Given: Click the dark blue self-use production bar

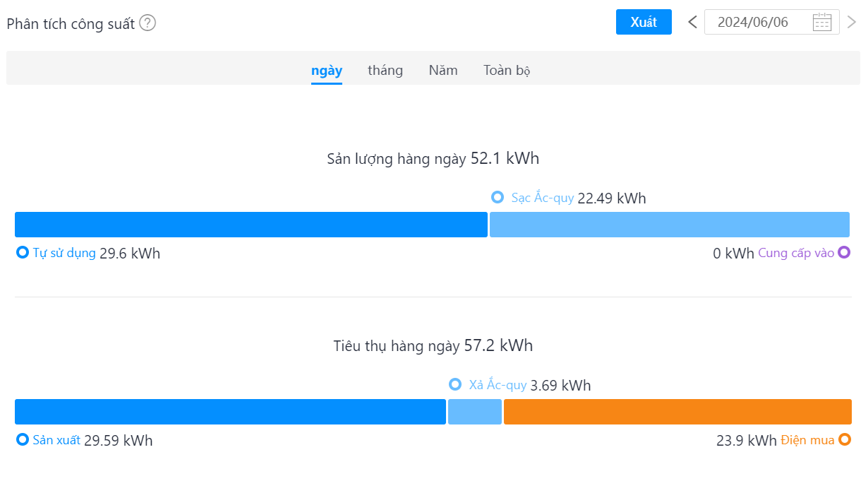Looking at the screenshot, I should point(251,225).
